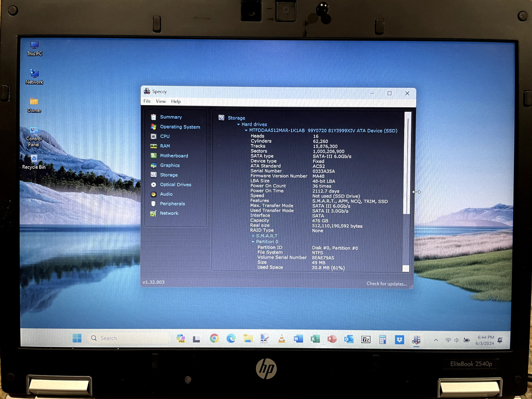Image resolution: width=532 pixels, height=399 pixels.
Task: Click the version label v1.32.803
Action: pos(154,282)
